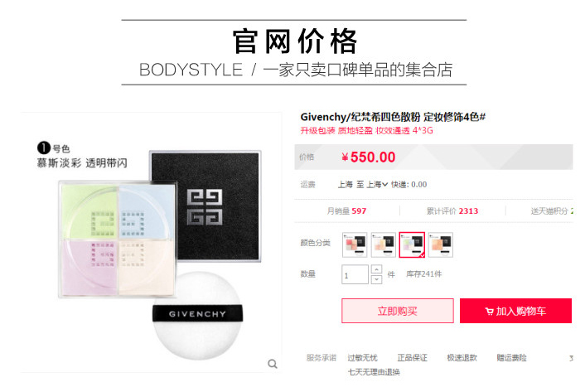
Task: Click the 正品保证 service link
Action: coord(413,358)
